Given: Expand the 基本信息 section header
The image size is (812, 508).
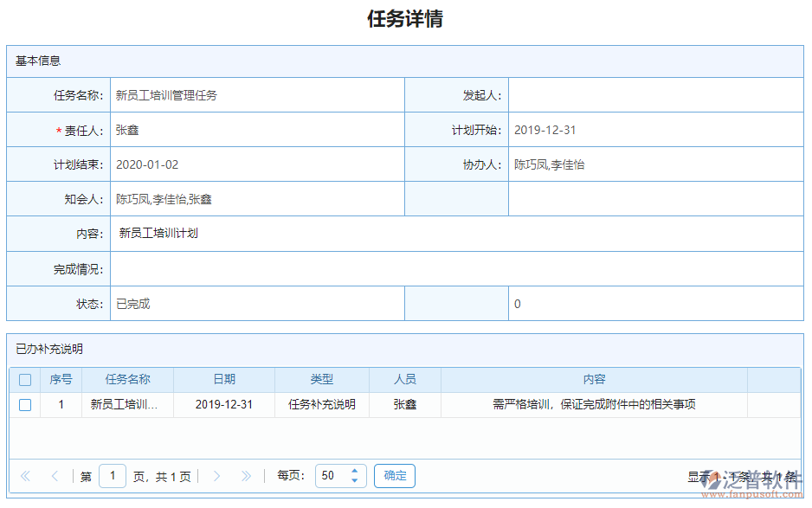Looking at the screenshot, I should click(36, 61).
